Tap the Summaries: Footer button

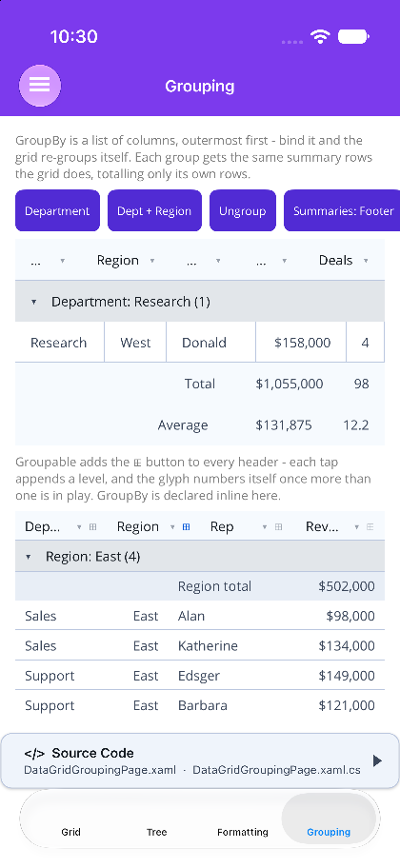pos(343,211)
